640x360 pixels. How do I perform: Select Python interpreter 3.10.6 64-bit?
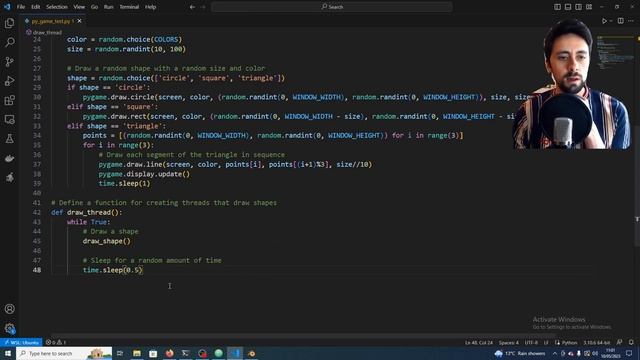pyautogui.click(x=596, y=342)
